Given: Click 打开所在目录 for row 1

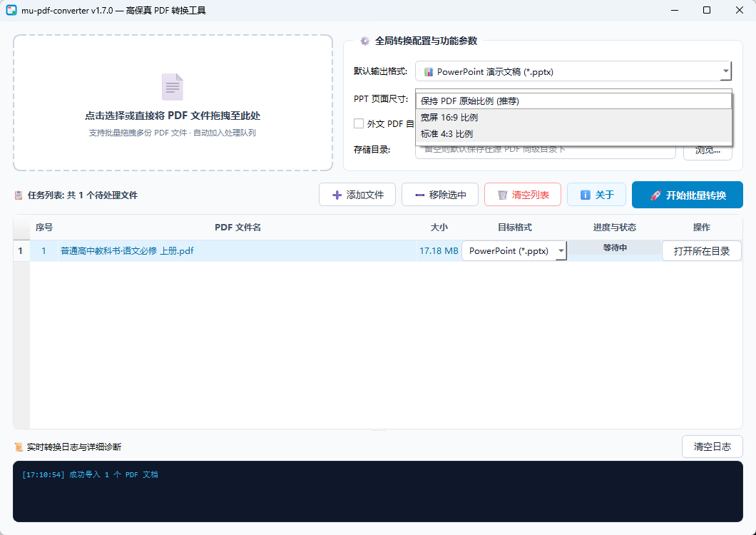Looking at the screenshot, I should (702, 251).
